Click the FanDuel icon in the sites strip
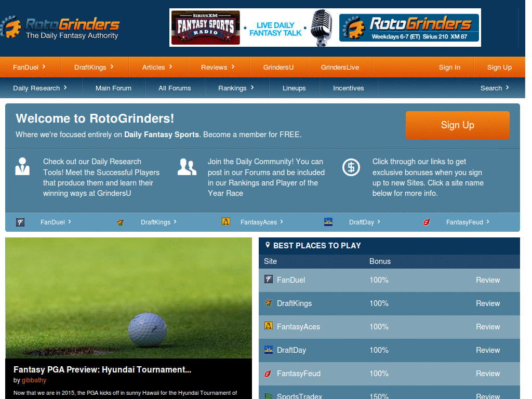Screen dimensions: 532x399 tap(20, 222)
